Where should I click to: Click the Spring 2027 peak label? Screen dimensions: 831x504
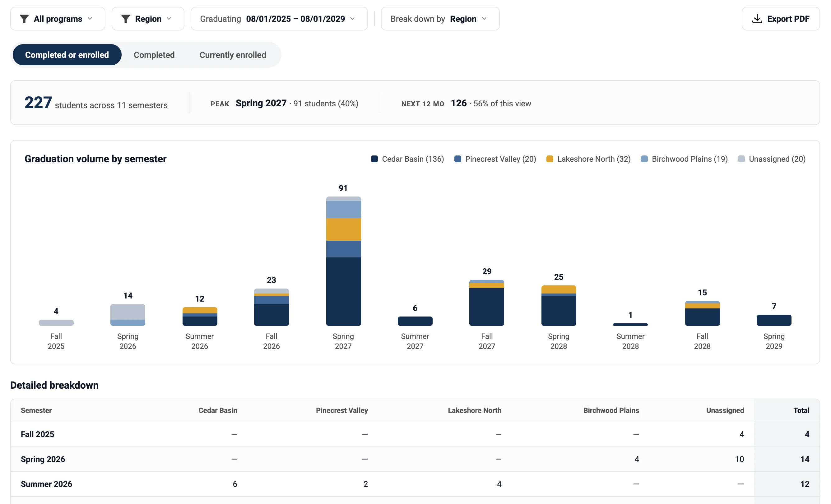point(261,103)
